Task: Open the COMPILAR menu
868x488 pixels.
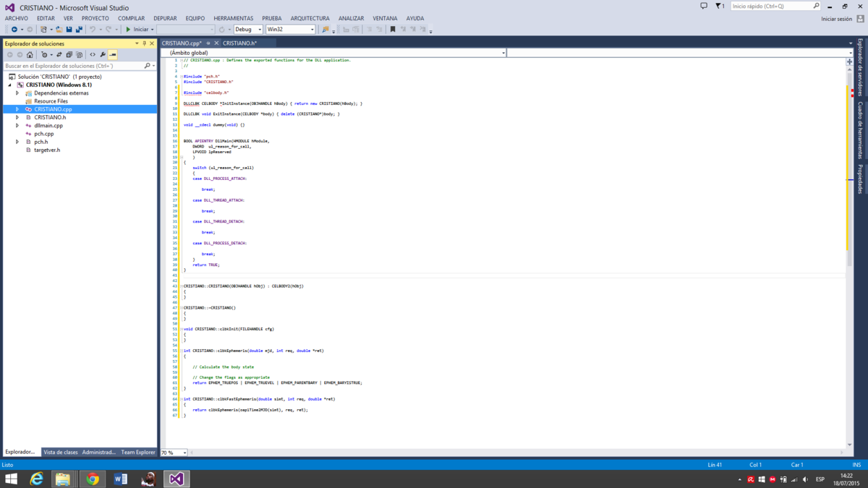Action: tap(131, 18)
